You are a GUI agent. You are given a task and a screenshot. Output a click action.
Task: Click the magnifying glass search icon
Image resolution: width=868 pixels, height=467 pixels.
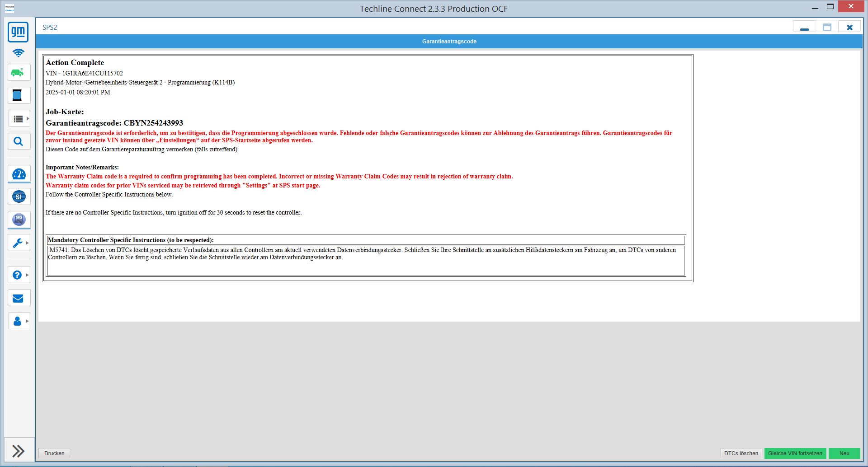pyautogui.click(x=19, y=141)
